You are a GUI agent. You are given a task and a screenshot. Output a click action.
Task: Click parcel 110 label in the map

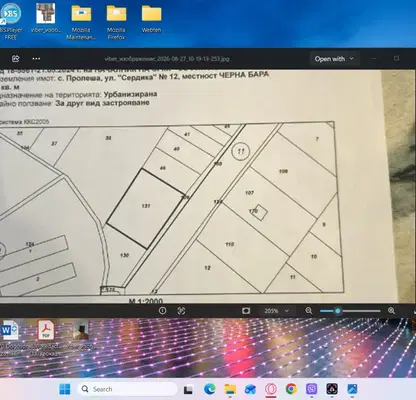229,244
